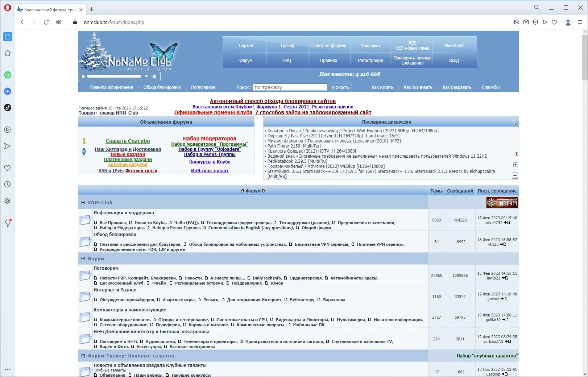
Task: Send page via the toolbar Flow arrow
Action: coord(545,22)
